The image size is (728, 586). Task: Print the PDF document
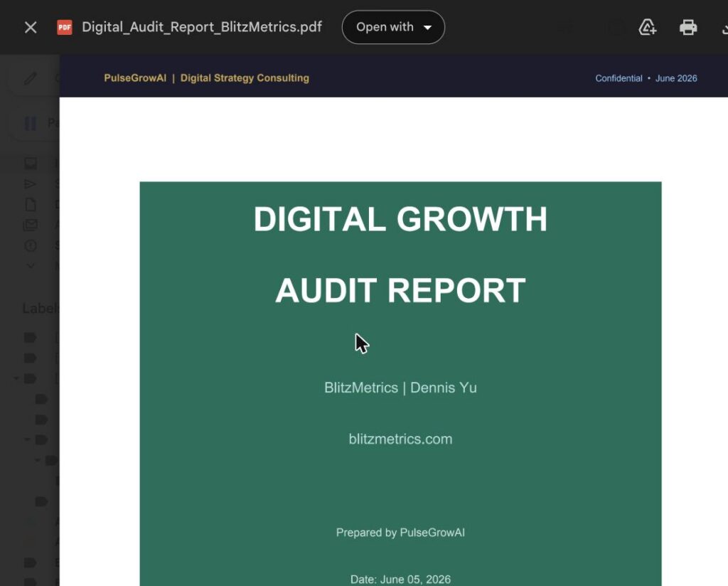pos(688,28)
